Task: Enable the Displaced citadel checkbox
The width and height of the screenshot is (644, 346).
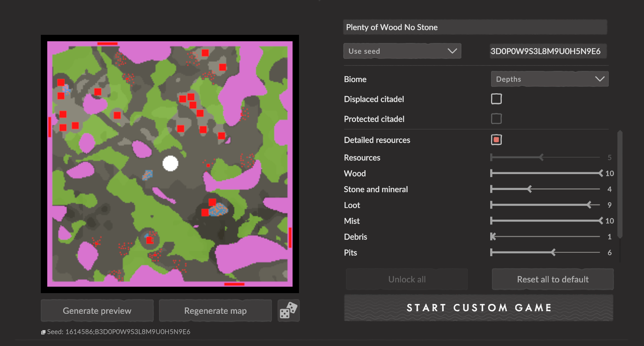Action: (496, 99)
